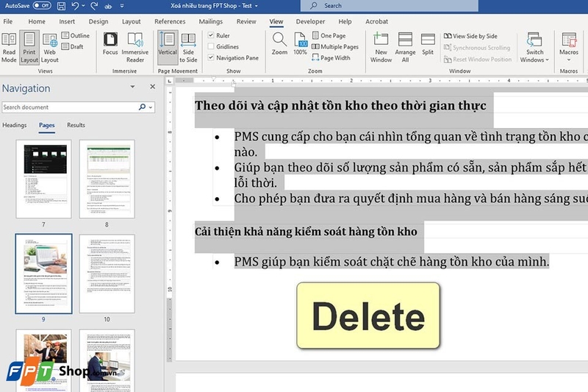588x392 pixels.
Task: Click the Save icon in title bar
Action: pyautogui.click(x=61, y=6)
